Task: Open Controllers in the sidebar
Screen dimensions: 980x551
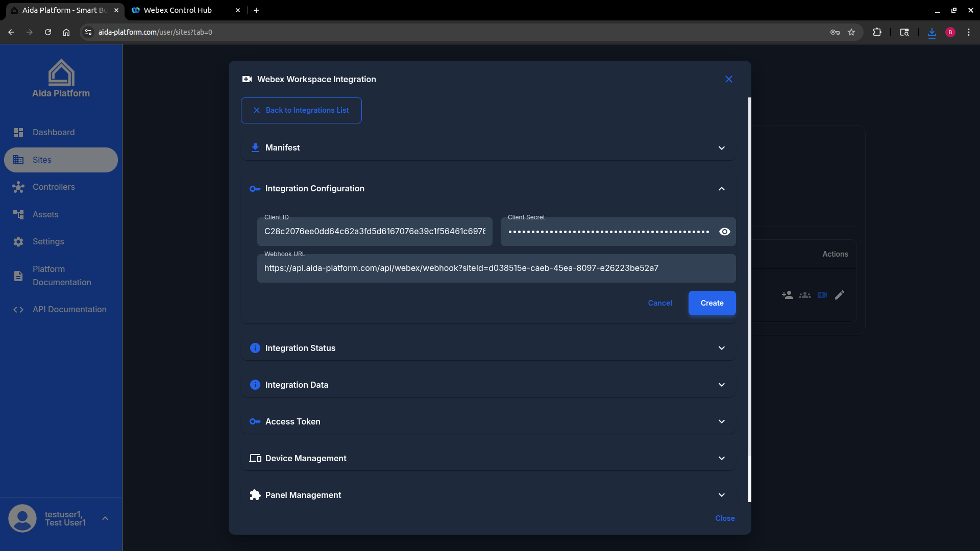Action: [54, 187]
